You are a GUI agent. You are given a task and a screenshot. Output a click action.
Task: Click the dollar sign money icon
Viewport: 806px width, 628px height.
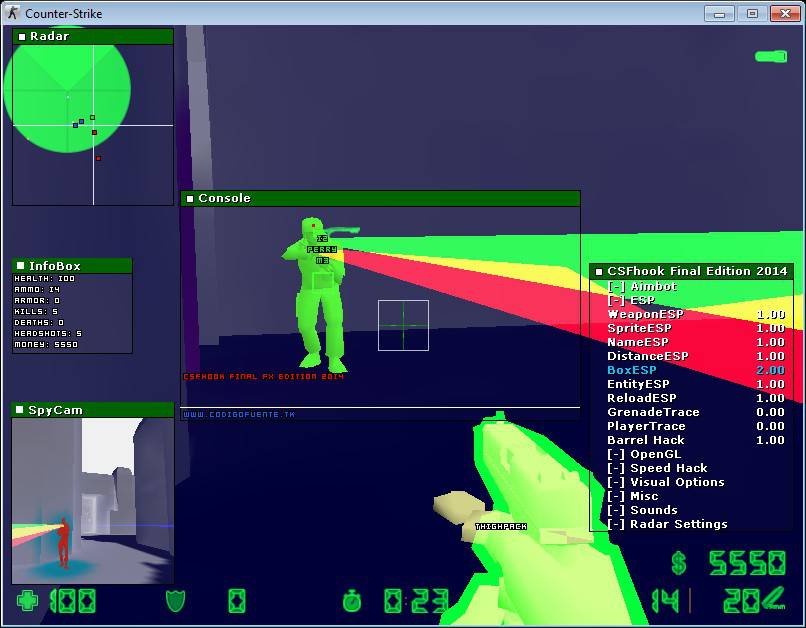tap(679, 563)
